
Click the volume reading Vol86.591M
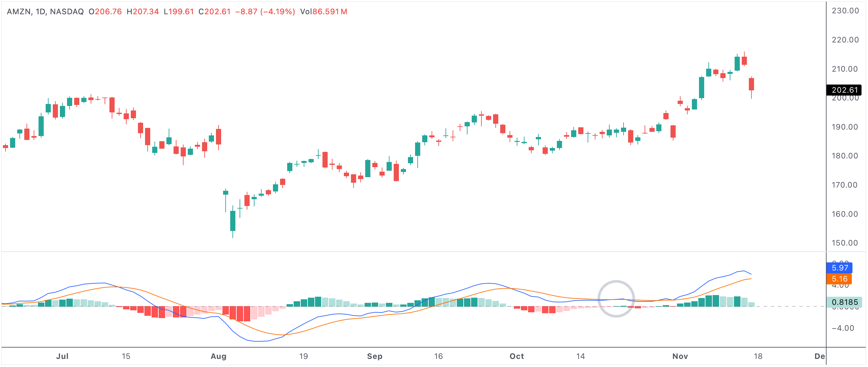pos(323,12)
